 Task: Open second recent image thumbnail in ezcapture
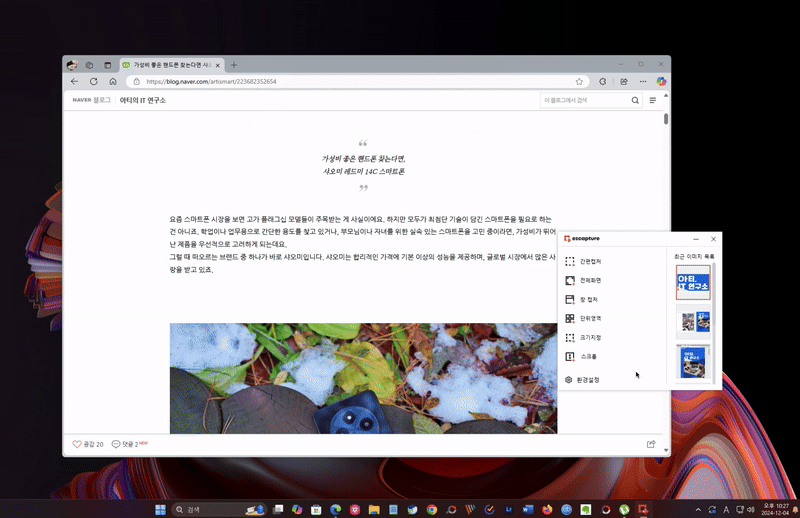pyautogui.click(x=693, y=322)
